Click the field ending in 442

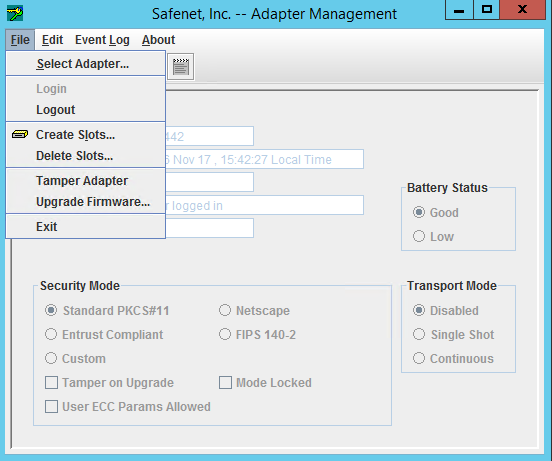(x=209, y=136)
